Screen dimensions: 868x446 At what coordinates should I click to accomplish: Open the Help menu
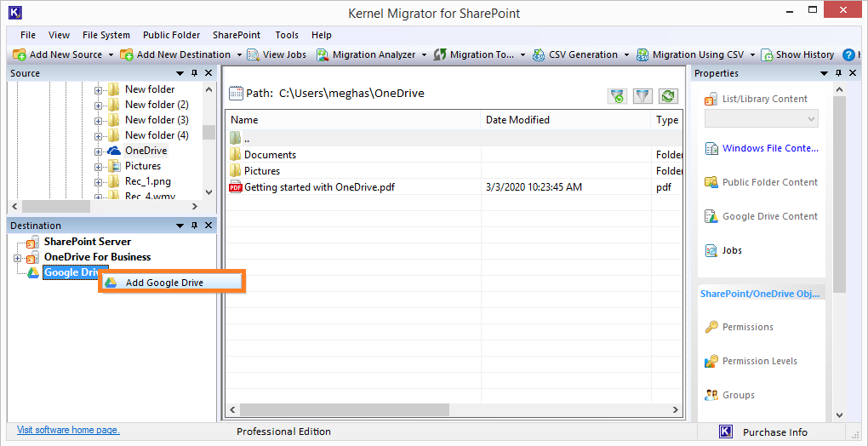[321, 35]
